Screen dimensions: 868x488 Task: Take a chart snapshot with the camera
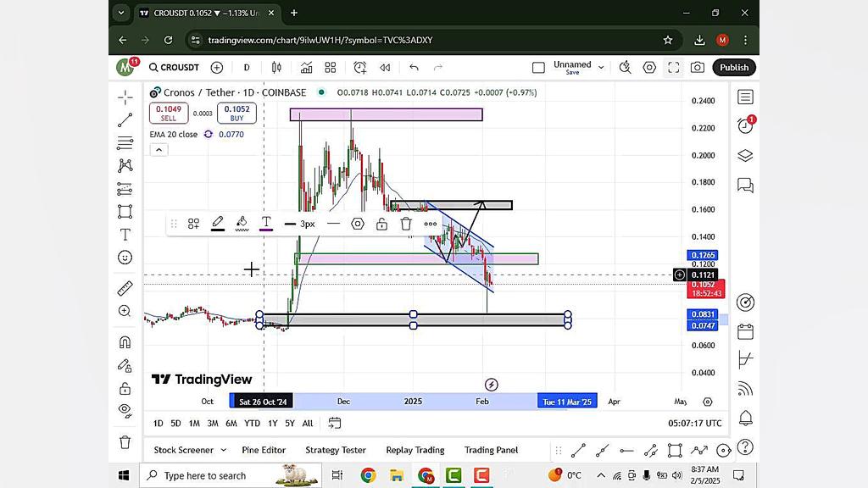[x=698, y=68]
